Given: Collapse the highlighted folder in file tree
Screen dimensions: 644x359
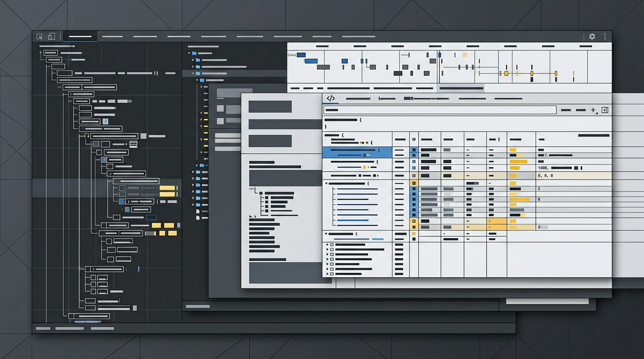Looking at the screenshot, I should 193,73.
